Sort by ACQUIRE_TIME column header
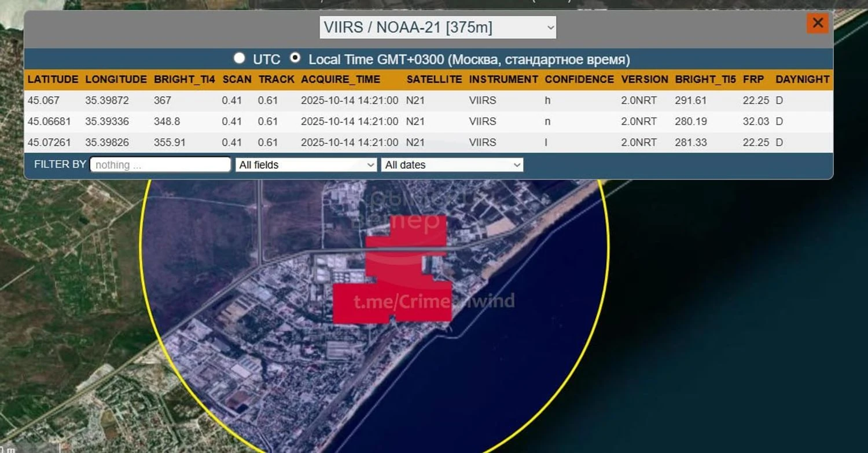 tap(340, 79)
